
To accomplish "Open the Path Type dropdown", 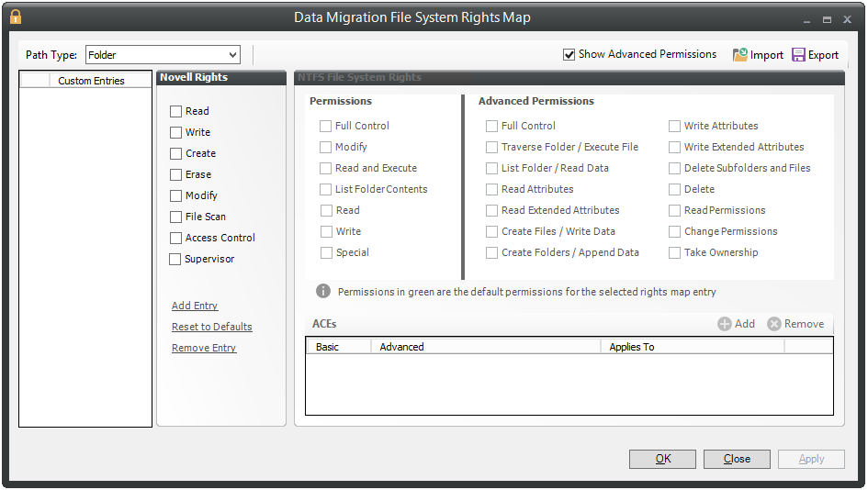I will [x=232, y=55].
